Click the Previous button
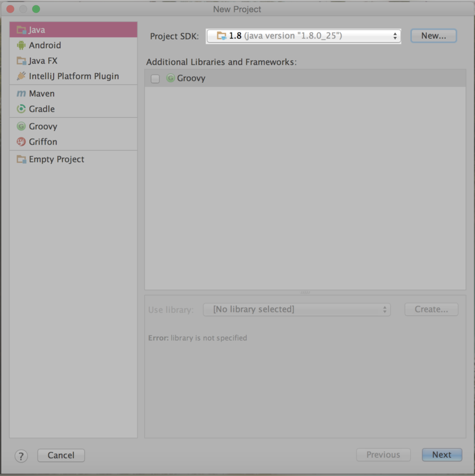The width and height of the screenshot is (475, 476). [x=383, y=455]
